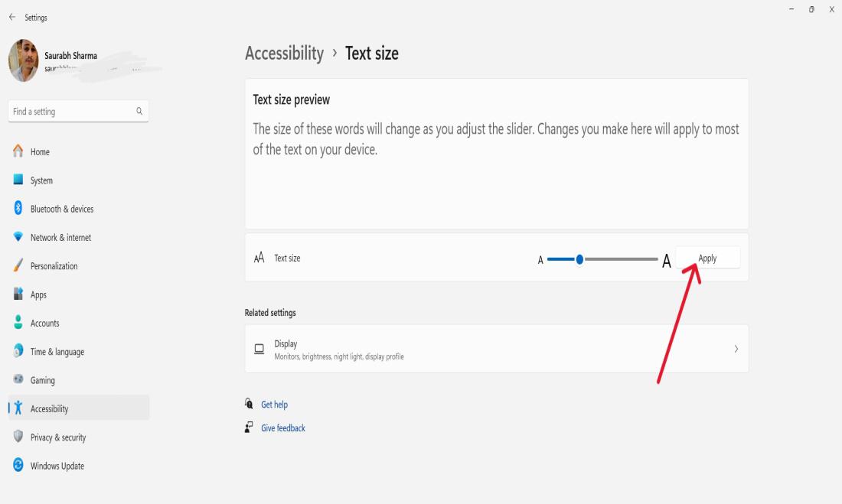The height and width of the screenshot is (504, 842).
Task: Click the Saurabh Sharma profile picture
Action: 23,60
